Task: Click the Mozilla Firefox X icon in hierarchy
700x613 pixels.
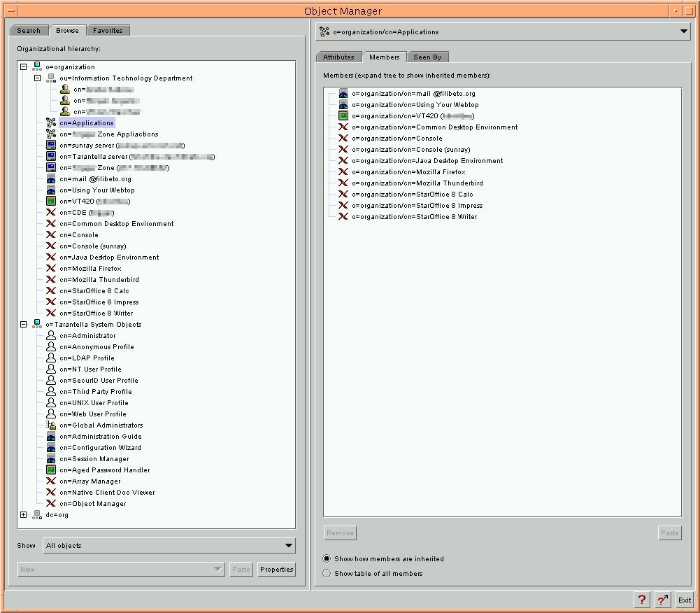Action: click(x=51, y=269)
